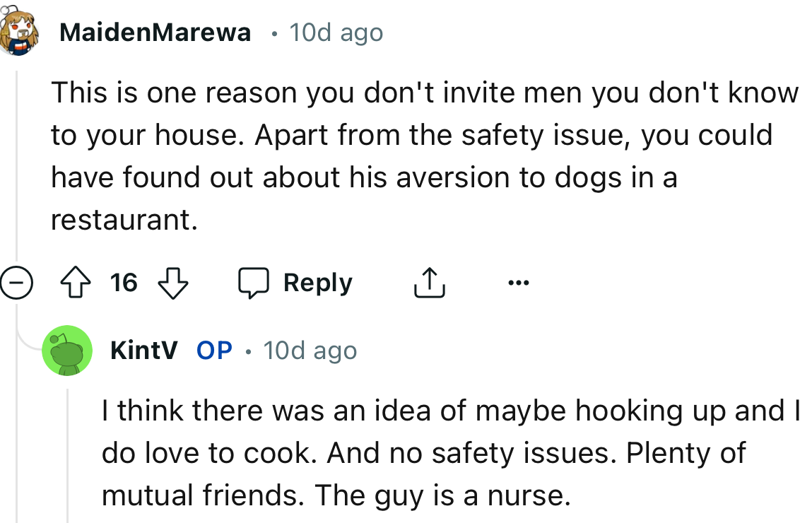812x523 pixels.
Task: Click the vote count showing 16
Action: [x=124, y=283]
